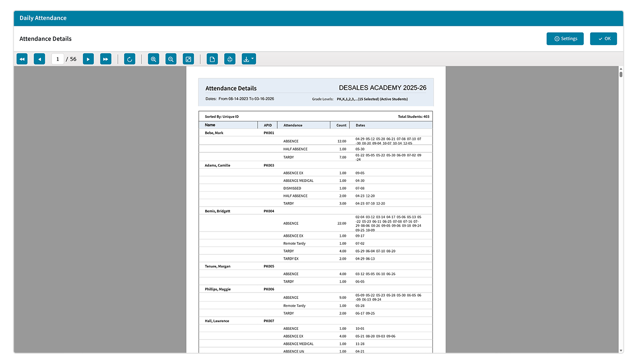637x364 pixels.
Task: Click the 'APID' column header
Action: [268, 125]
